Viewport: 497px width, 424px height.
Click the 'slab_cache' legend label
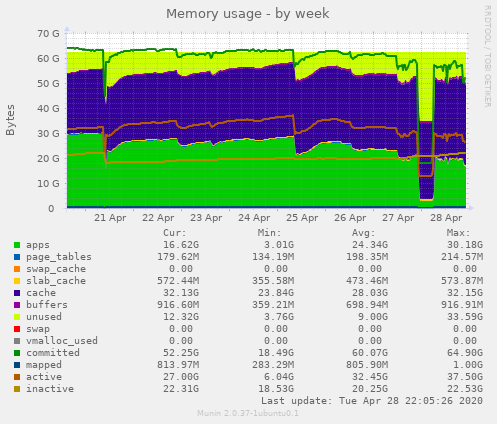tap(56, 281)
